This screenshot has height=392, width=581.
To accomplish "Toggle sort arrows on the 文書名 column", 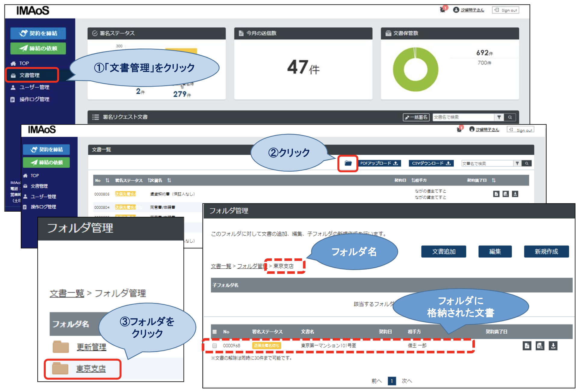I will click(169, 180).
